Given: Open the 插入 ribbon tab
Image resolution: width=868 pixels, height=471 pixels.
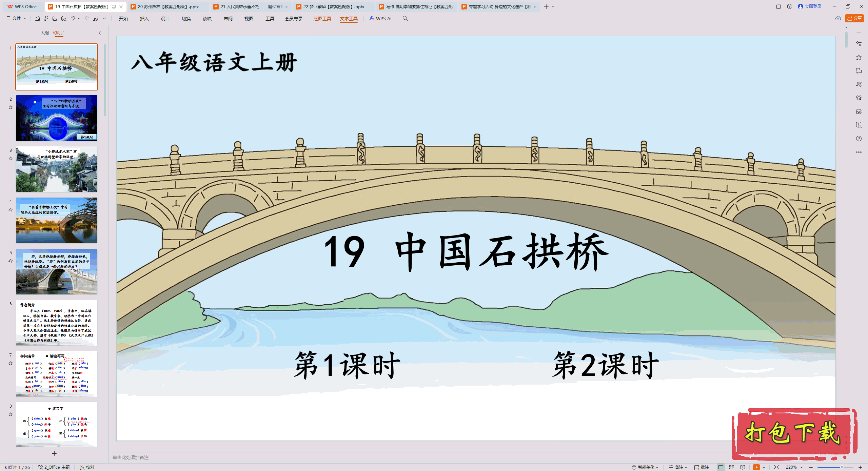Looking at the screenshot, I should [x=144, y=19].
